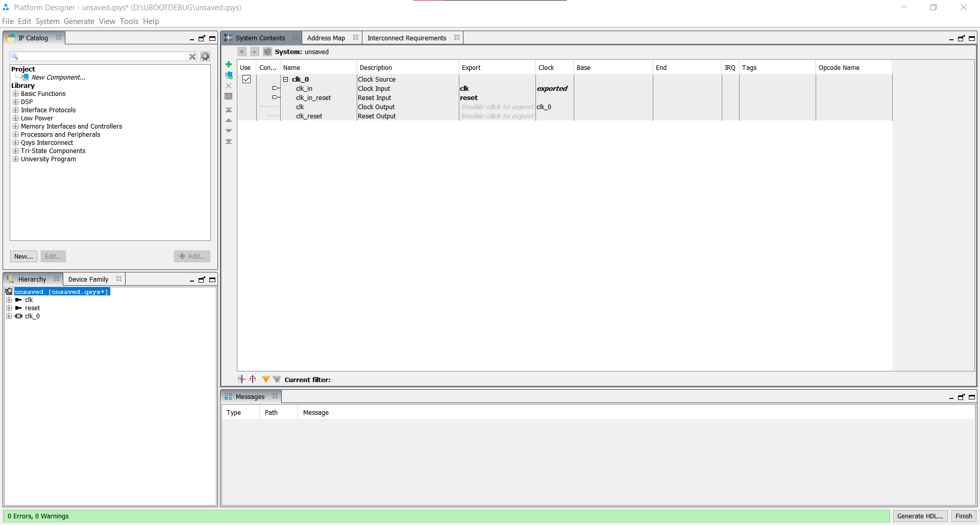980x525 pixels.
Task: Move selected component to top
Action: (229, 110)
